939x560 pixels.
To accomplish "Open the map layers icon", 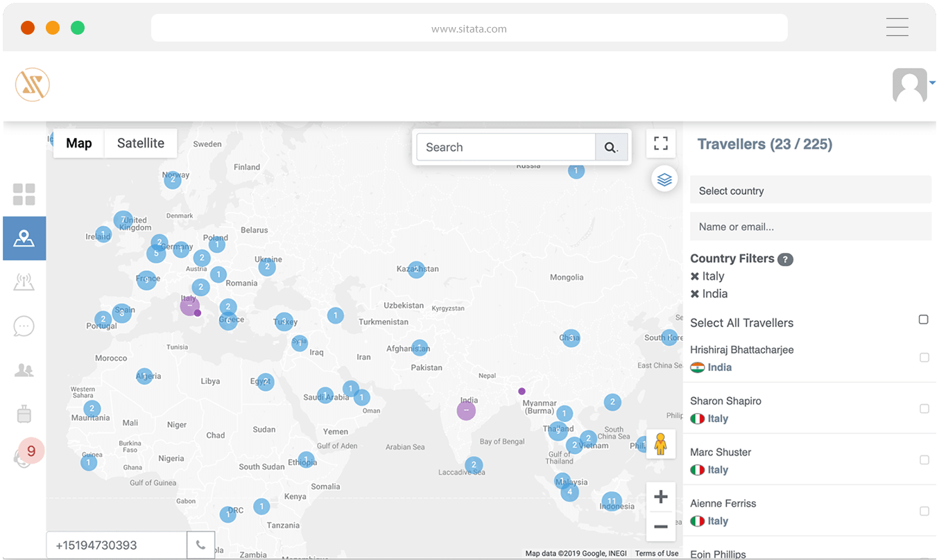I will tap(664, 180).
